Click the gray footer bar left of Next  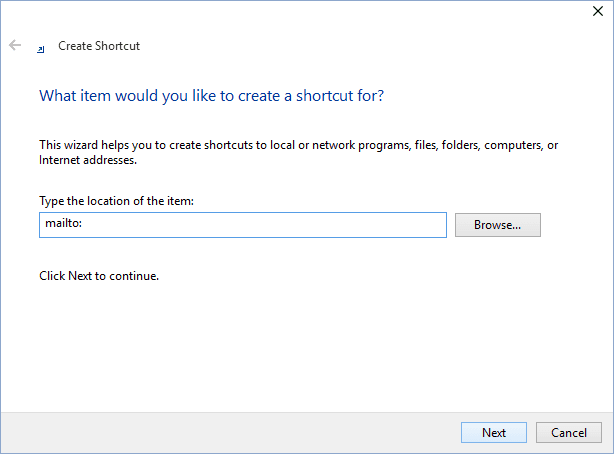tap(230, 432)
